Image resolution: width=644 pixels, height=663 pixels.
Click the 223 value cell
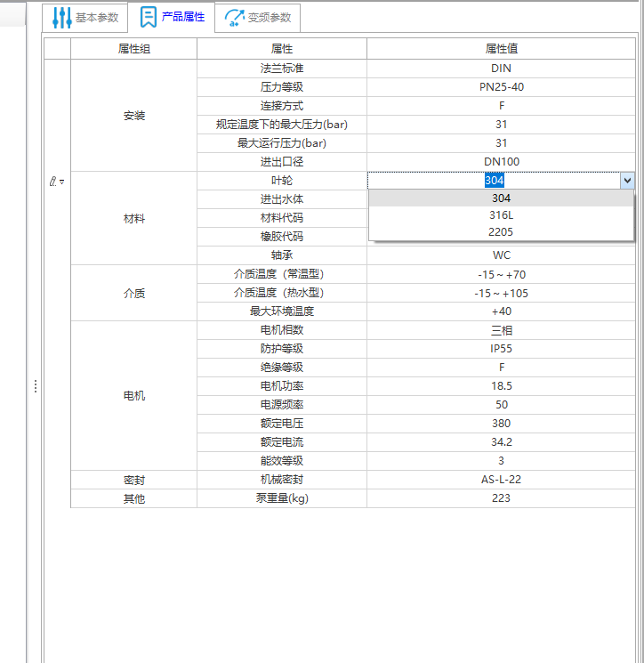point(501,498)
